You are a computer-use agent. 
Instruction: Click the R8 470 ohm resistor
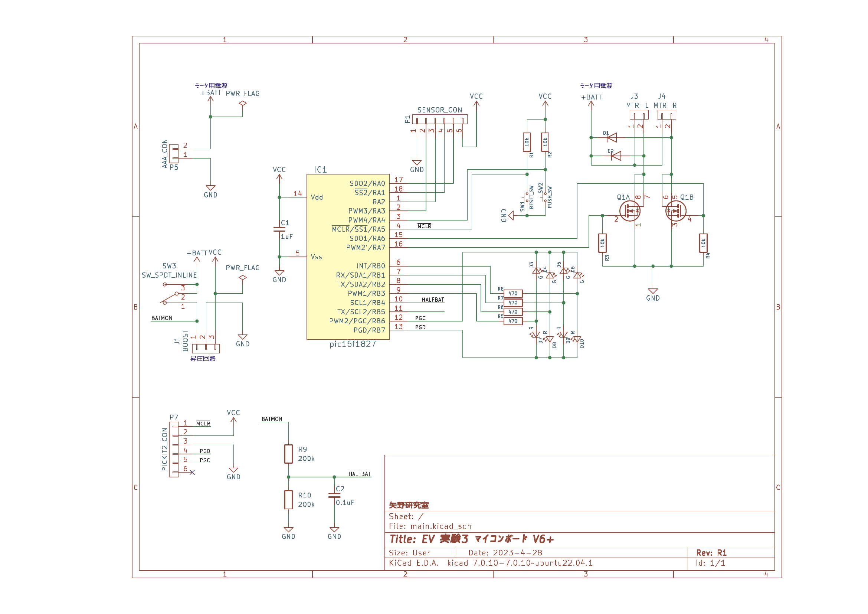[x=513, y=293]
